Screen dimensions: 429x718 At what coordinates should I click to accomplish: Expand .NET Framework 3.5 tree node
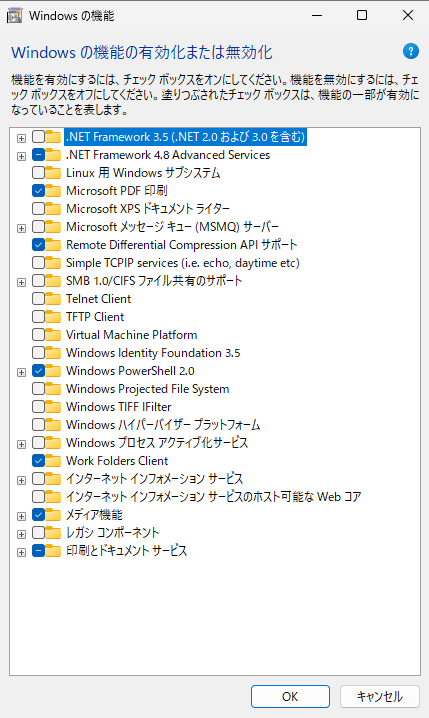(22, 138)
